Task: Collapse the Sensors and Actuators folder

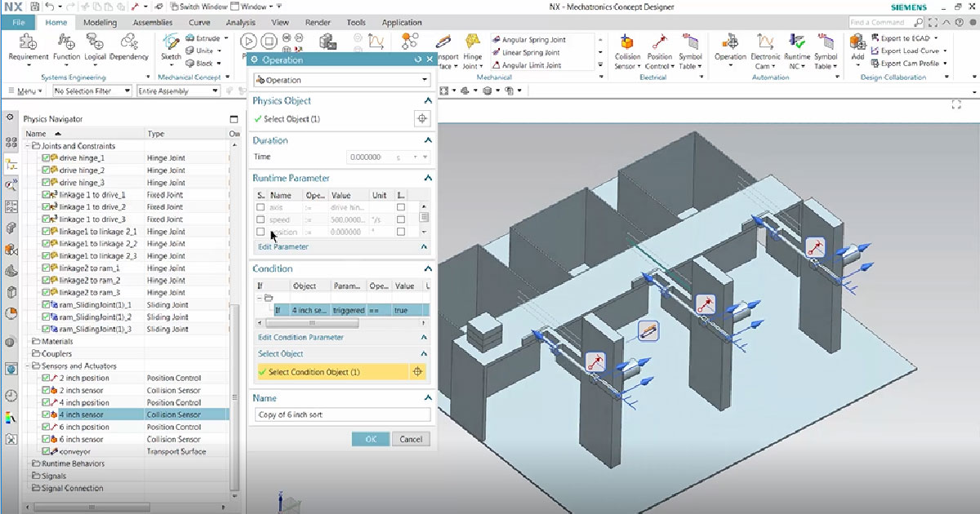Action: point(26,366)
